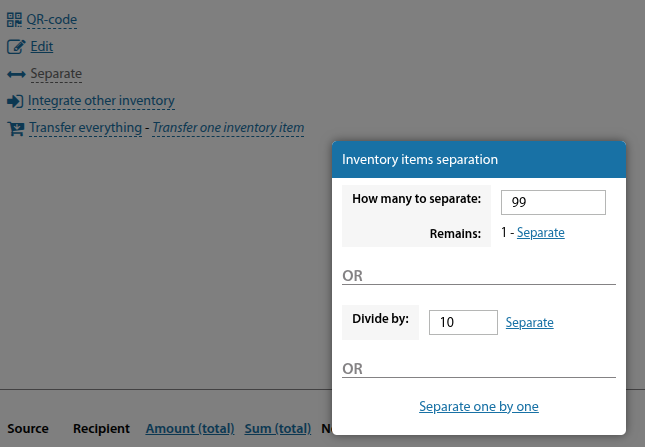Screen dimensions: 645x447
Task: Choose Transfer everything
Action: (x=85, y=128)
